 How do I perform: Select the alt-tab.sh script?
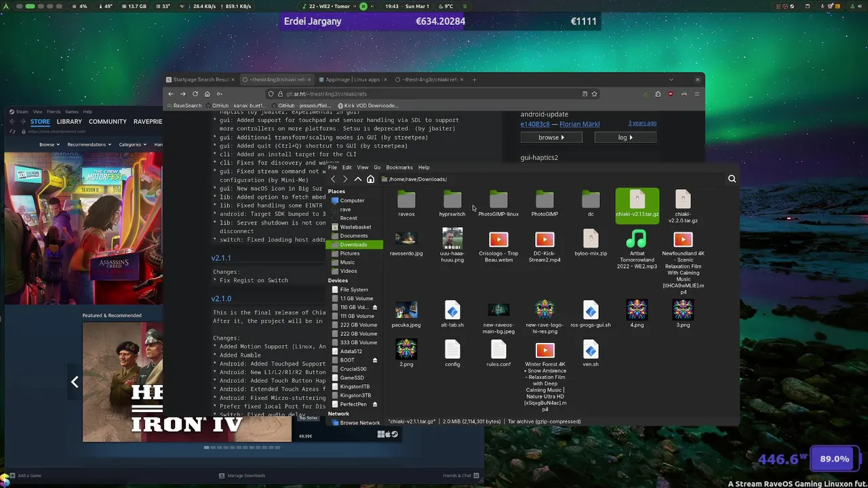452,314
